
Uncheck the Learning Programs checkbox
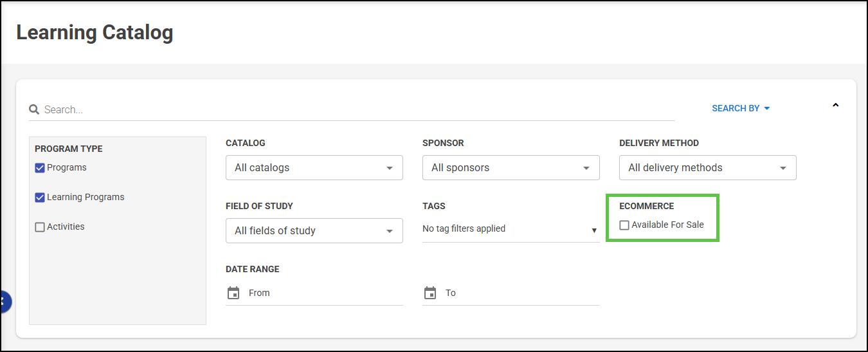click(x=40, y=198)
